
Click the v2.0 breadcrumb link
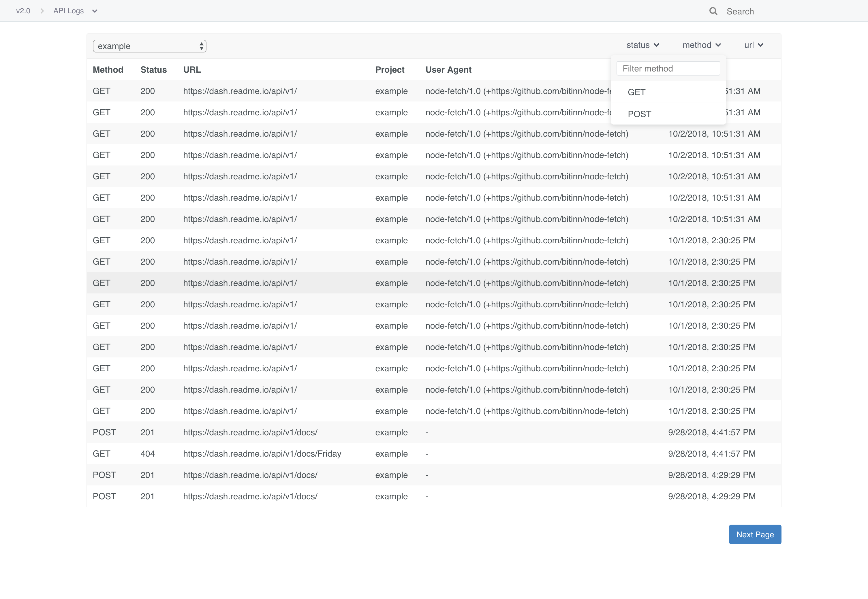tap(23, 11)
